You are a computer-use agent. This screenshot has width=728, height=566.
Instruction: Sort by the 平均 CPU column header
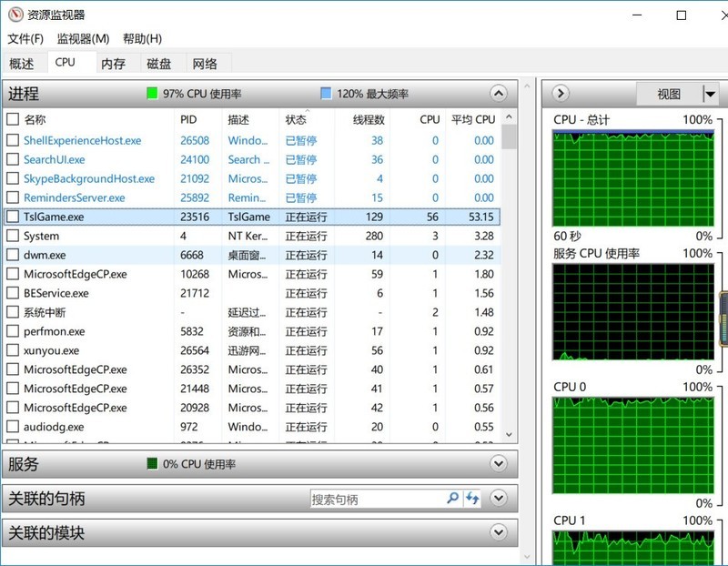tap(472, 119)
